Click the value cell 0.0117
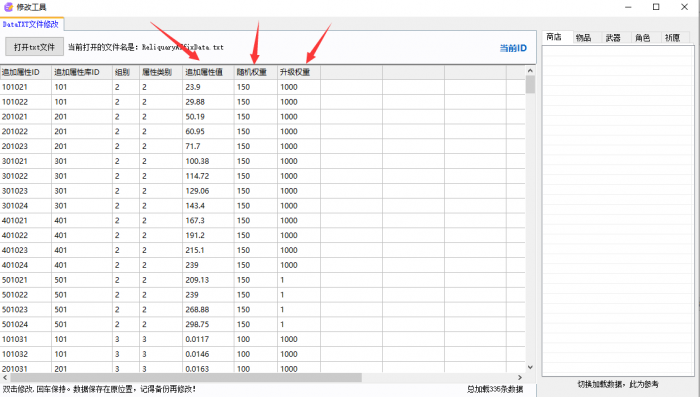This screenshot has width=700, height=397. tap(208, 339)
